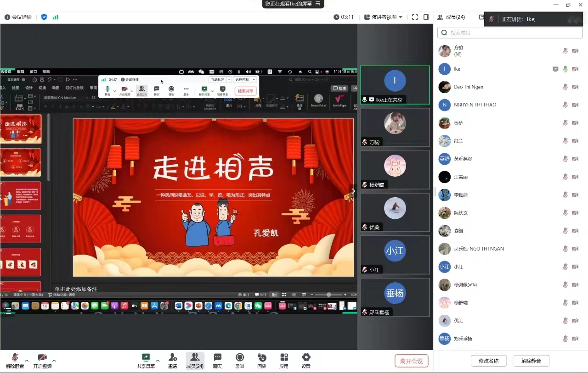588x373 pixels.
Task: Click the Rename (修改名称) button
Action: click(488, 361)
